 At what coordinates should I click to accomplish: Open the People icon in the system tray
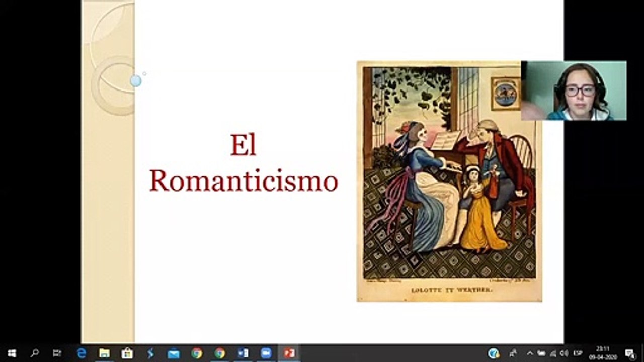pyautogui.click(x=513, y=353)
